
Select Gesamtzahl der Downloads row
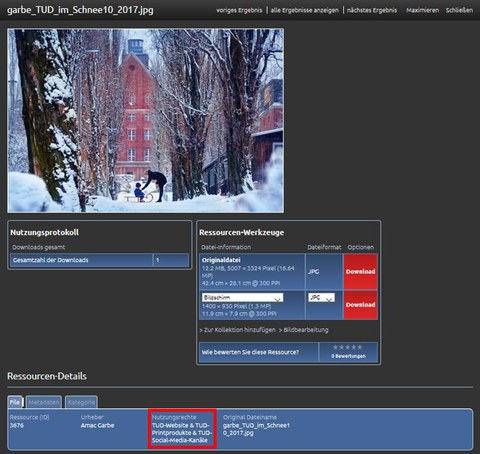point(100,260)
